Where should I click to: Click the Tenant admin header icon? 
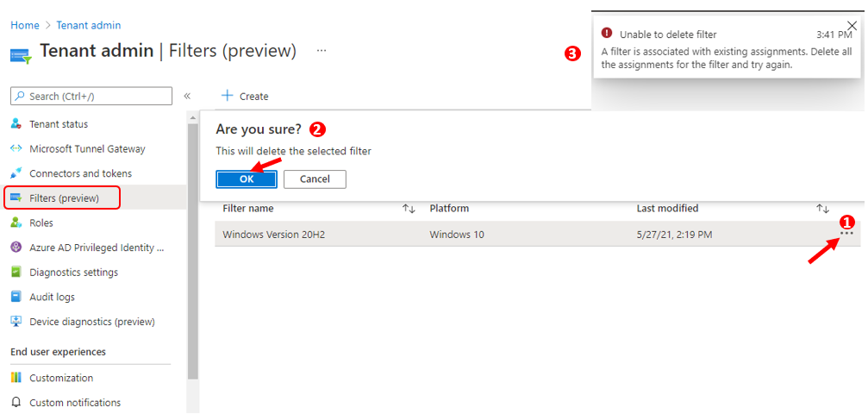pyautogui.click(x=21, y=55)
